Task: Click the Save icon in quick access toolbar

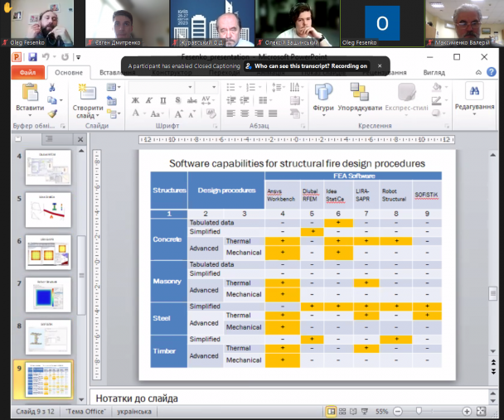Action: (32, 57)
